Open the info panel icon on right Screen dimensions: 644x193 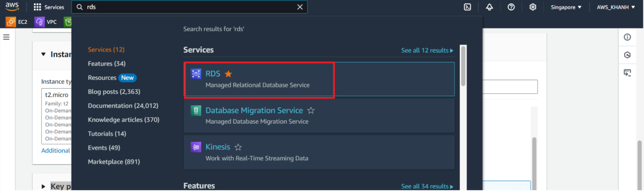(627, 37)
